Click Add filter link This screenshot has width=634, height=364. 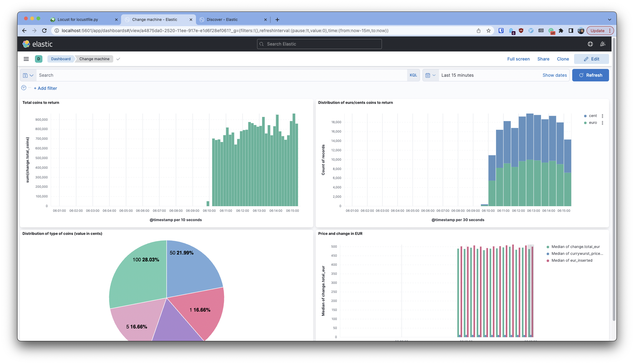46,88
